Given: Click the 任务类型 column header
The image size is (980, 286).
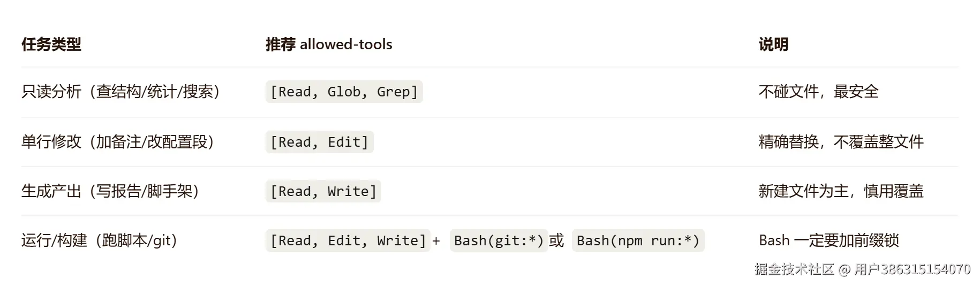Looking at the screenshot, I should (51, 44).
